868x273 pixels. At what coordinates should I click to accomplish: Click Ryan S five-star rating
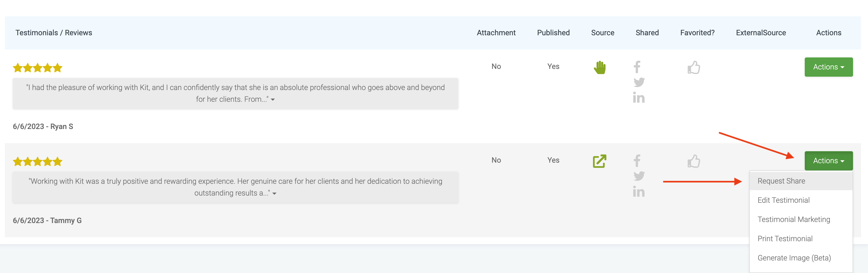click(x=37, y=68)
